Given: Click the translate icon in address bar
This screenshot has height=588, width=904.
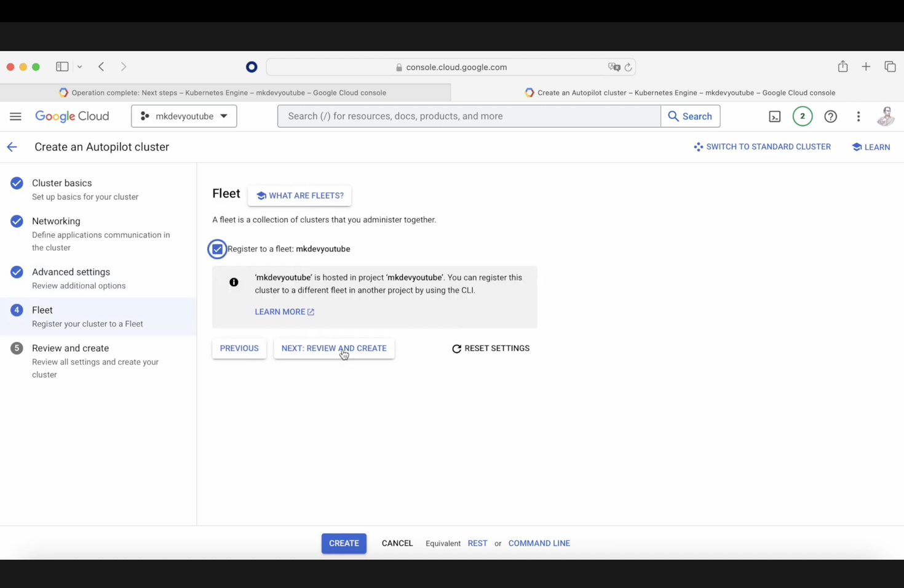Looking at the screenshot, I should [614, 67].
